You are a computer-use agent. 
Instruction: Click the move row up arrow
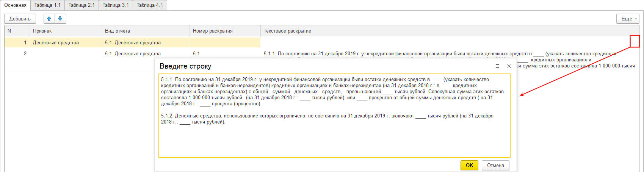point(49,19)
